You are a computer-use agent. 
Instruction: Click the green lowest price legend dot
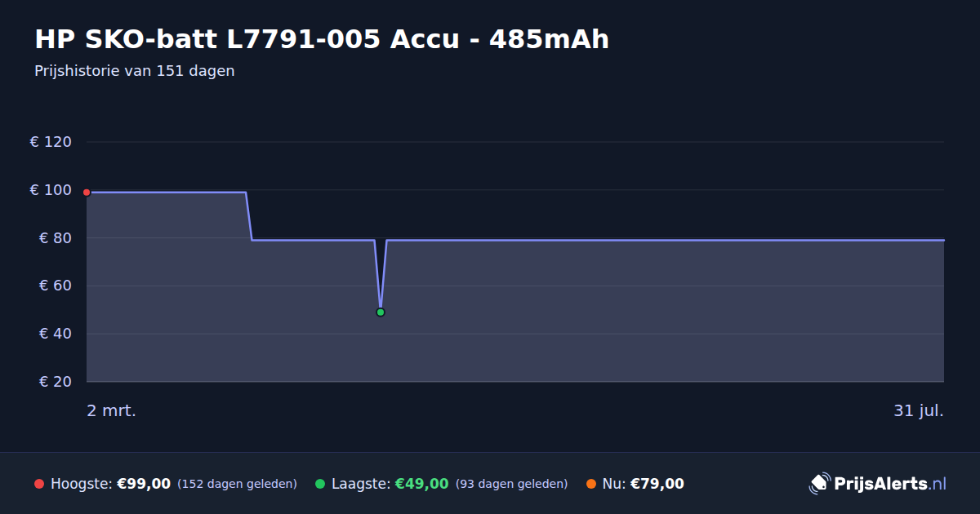(x=320, y=484)
